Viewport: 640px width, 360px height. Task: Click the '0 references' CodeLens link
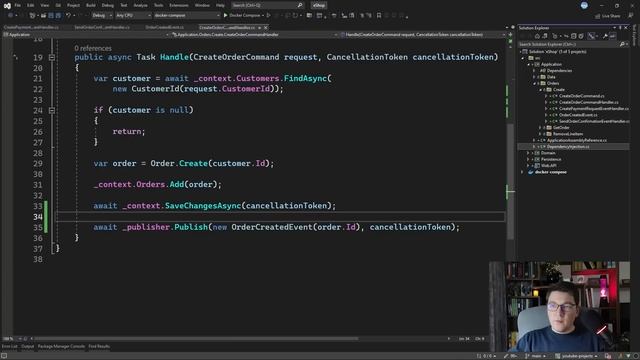[x=93, y=48]
